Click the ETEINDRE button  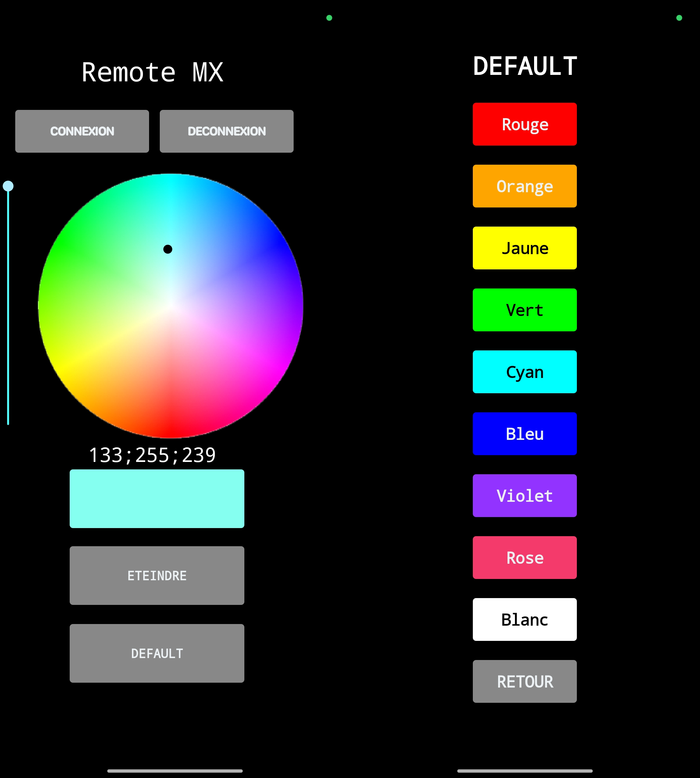coord(157,575)
